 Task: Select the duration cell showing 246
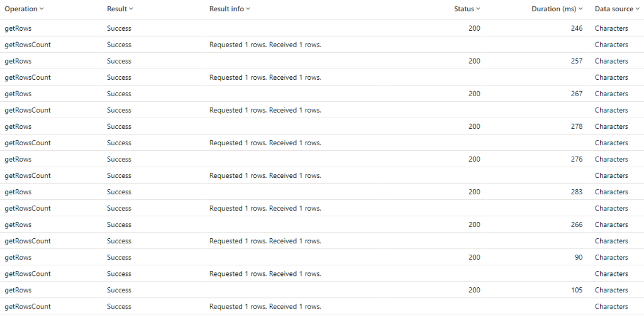point(576,28)
